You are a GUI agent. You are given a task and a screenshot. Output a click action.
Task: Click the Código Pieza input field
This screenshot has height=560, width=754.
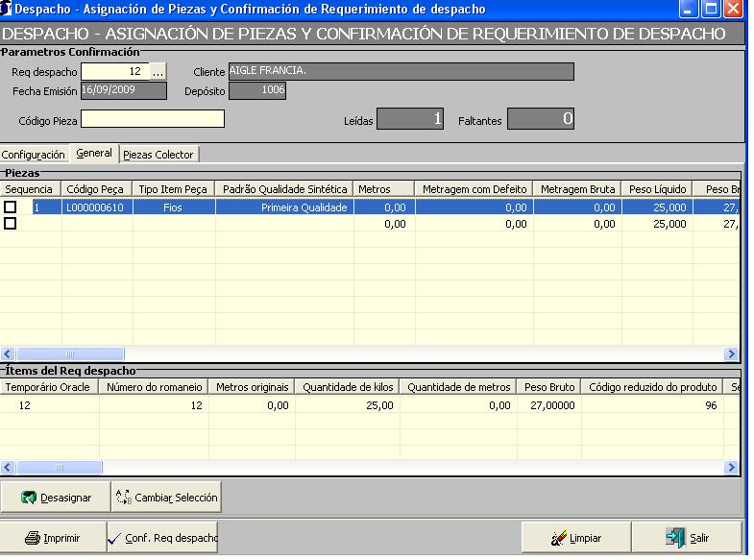pos(152,119)
